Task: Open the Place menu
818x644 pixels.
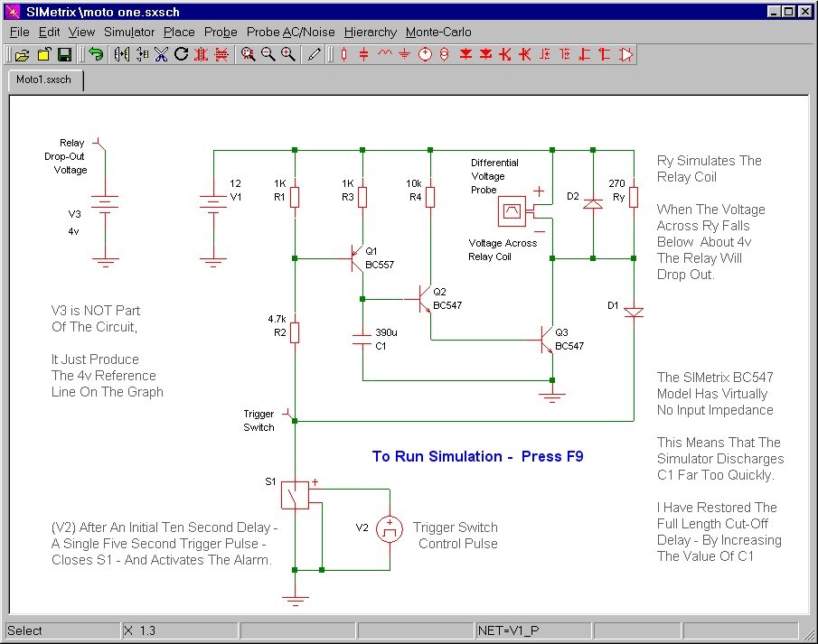Action: (179, 32)
